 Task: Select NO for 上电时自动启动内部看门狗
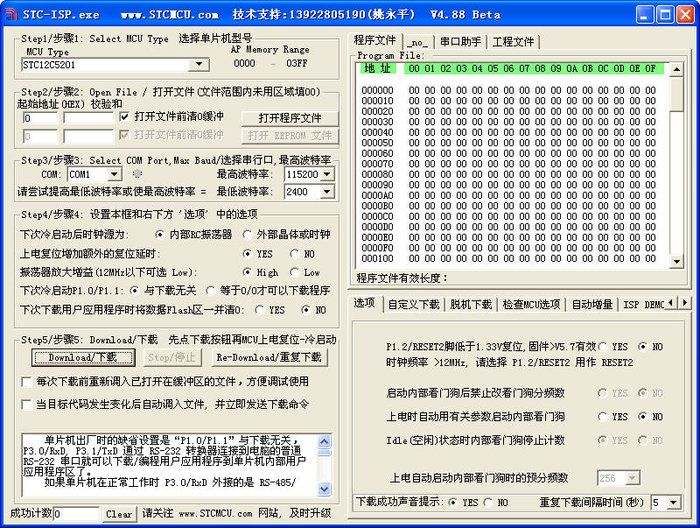coord(643,417)
